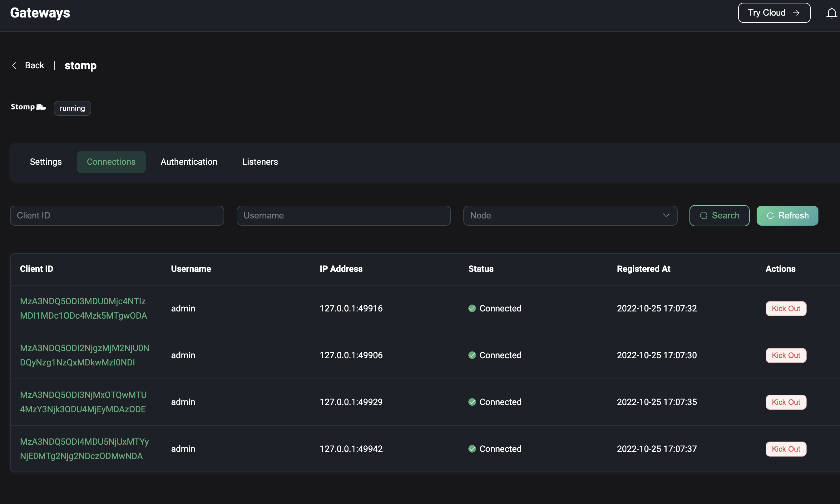Focus the Client ID search field
This screenshot has width=840, height=504.
click(x=117, y=215)
